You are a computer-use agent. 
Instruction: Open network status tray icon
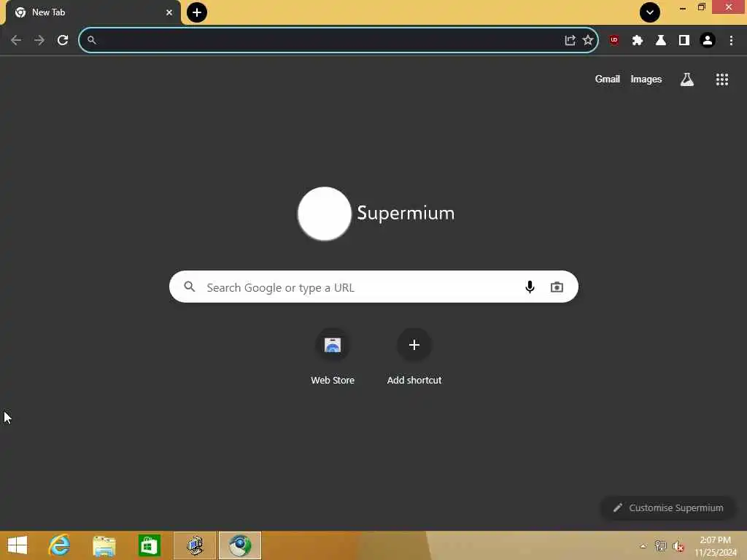tap(660, 545)
